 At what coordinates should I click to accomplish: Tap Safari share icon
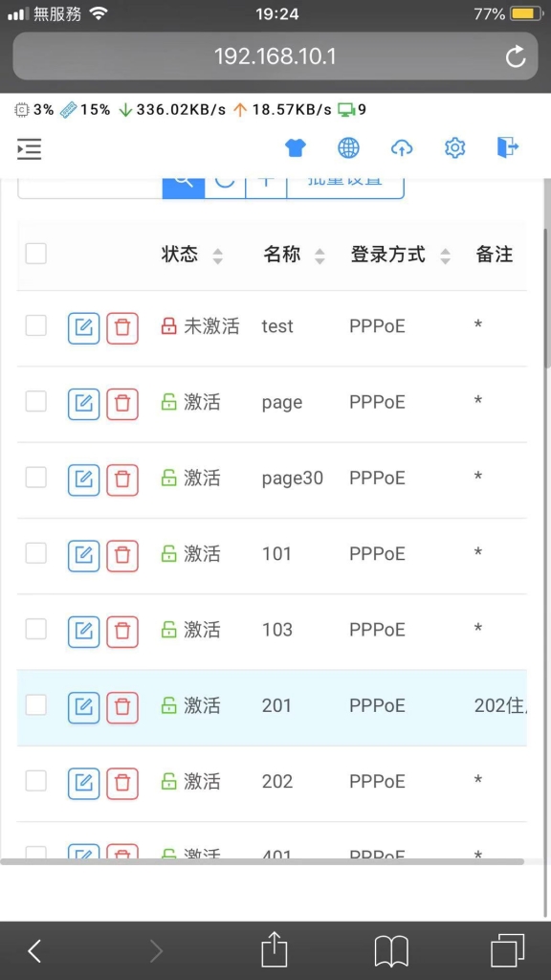point(274,950)
